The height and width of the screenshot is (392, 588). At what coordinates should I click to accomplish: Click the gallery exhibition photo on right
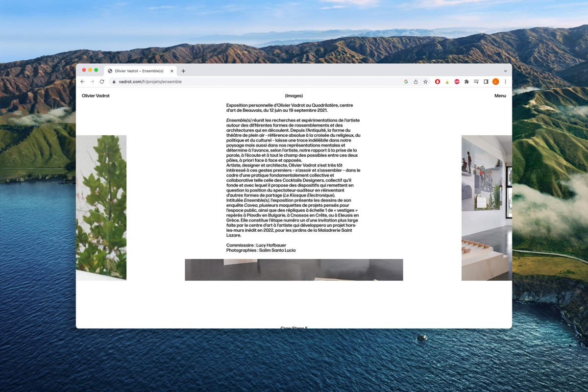(x=487, y=208)
